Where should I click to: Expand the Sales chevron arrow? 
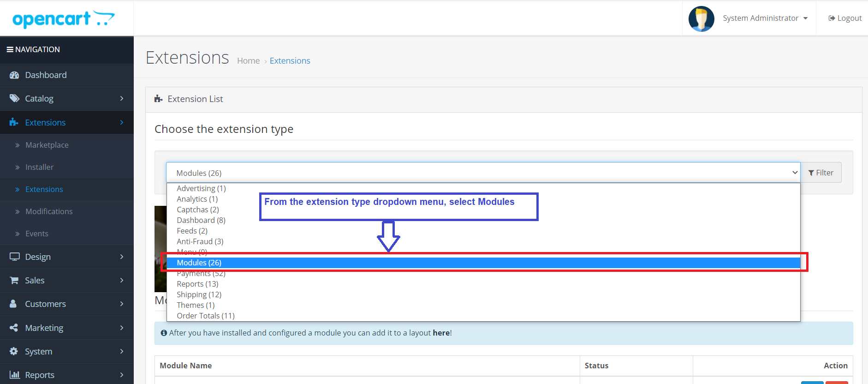coord(122,280)
